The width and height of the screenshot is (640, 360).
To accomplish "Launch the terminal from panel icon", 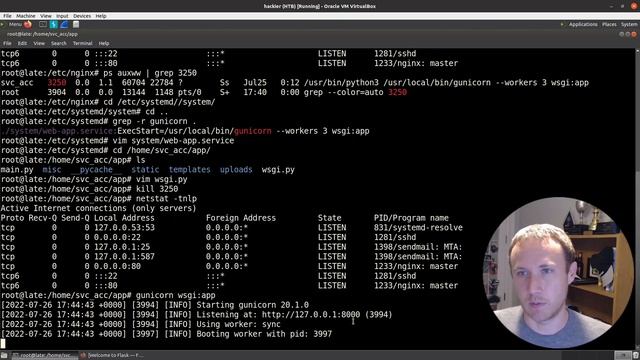I will pos(42,24).
